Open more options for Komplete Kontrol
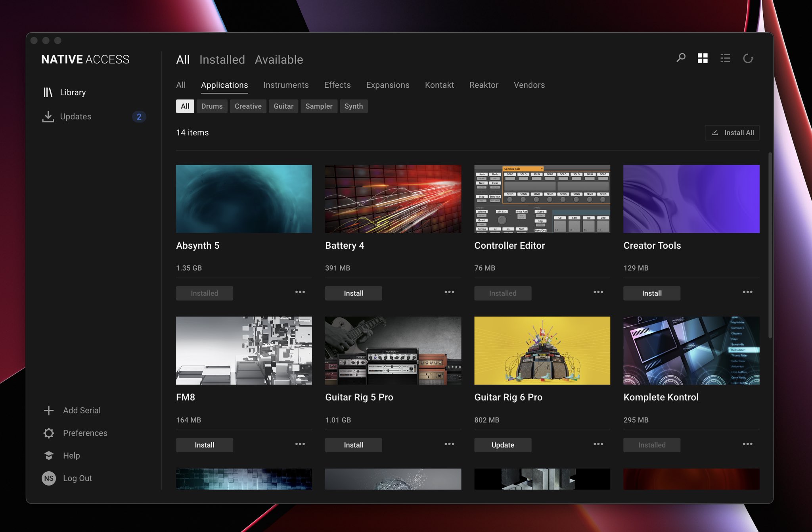The height and width of the screenshot is (532, 812). pos(747,444)
